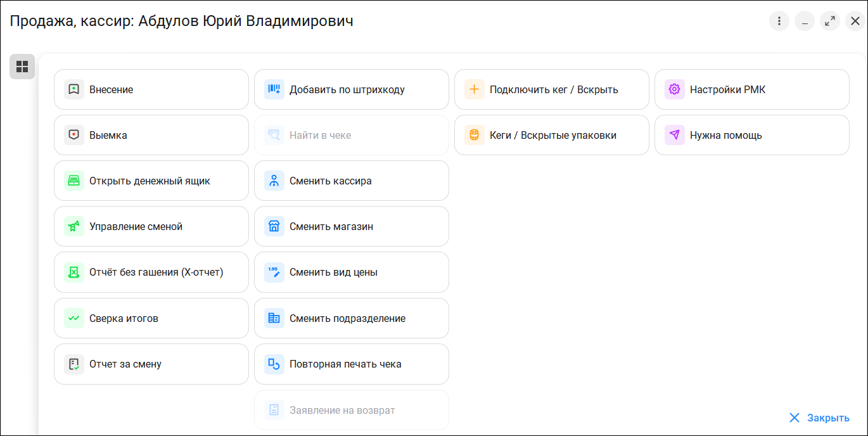
Task: Click the orange plus icon for Подключить кег
Action: tap(475, 89)
